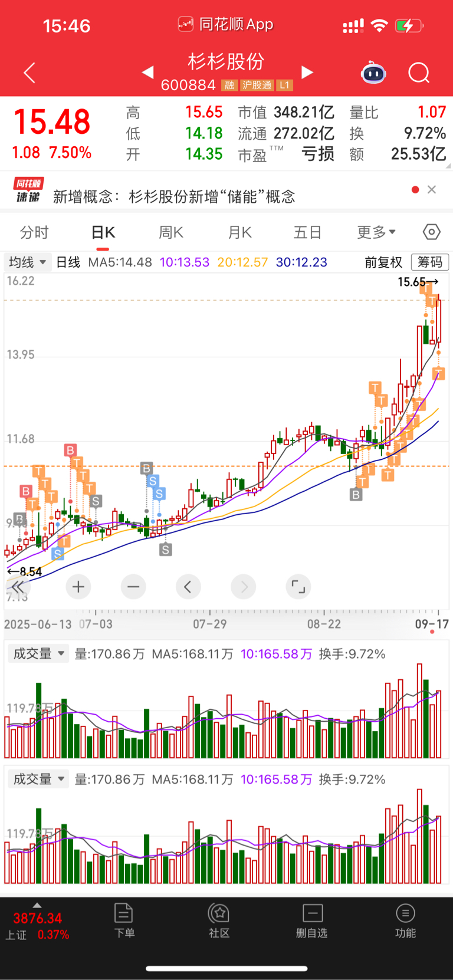Screen dimensions: 453x980
Task: Expand index ticker up arrow
Action: tap(37, 905)
